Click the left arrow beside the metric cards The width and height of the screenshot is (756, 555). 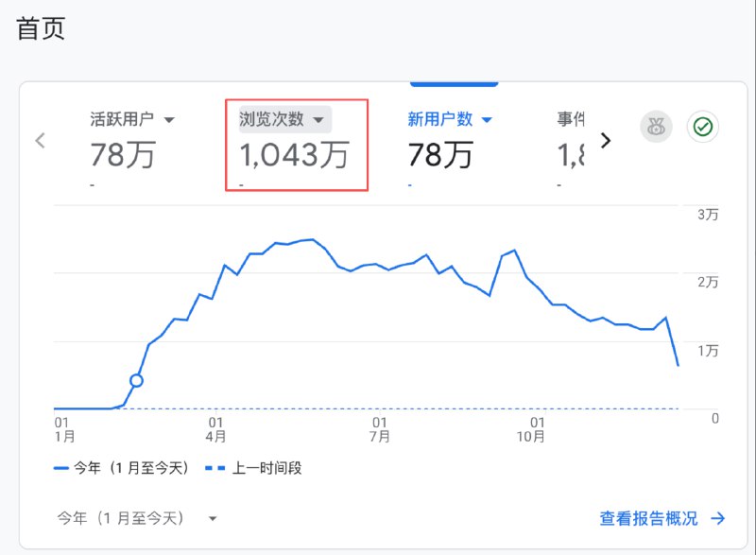tap(40, 140)
